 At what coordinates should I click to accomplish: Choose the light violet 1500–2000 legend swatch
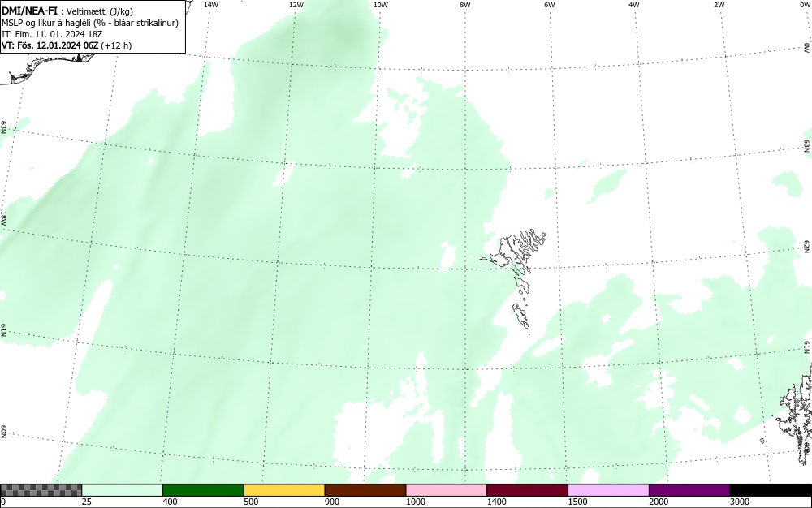pyautogui.click(x=608, y=490)
